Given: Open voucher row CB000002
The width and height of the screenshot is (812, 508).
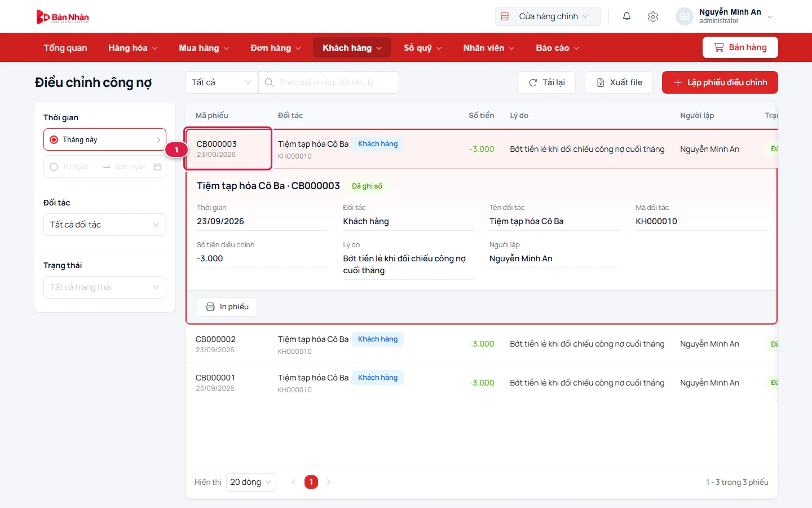Looking at the screenshot, I should point(482,344).
